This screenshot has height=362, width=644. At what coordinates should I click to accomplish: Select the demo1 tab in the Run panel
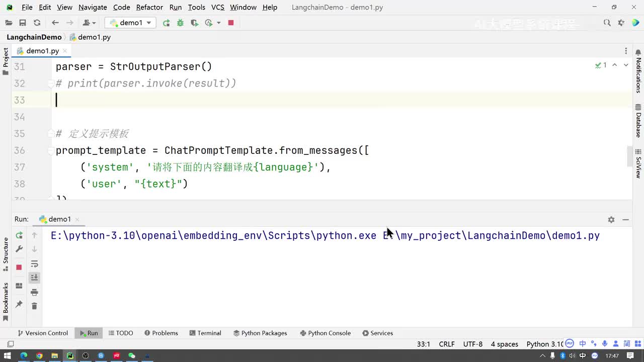pos(59,219)
